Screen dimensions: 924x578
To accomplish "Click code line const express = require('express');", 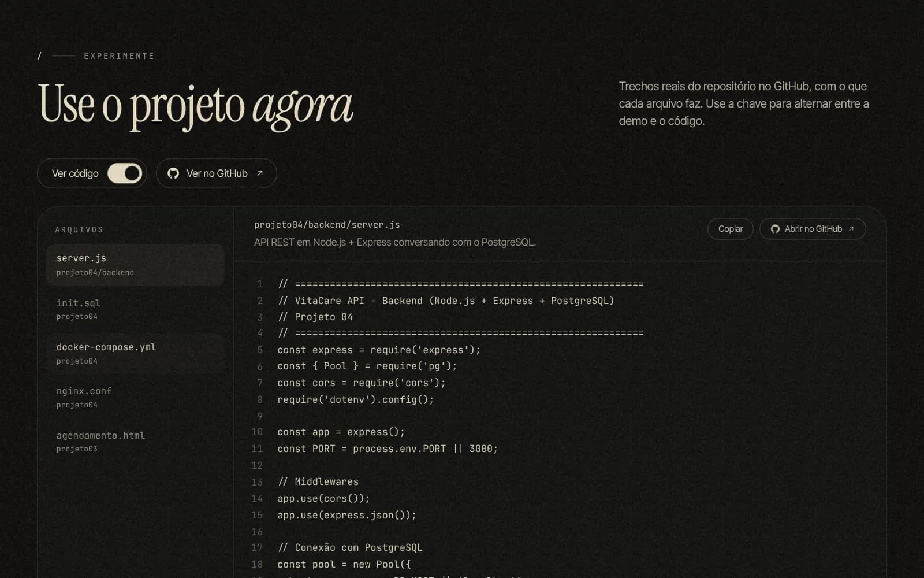I will 379,350.
